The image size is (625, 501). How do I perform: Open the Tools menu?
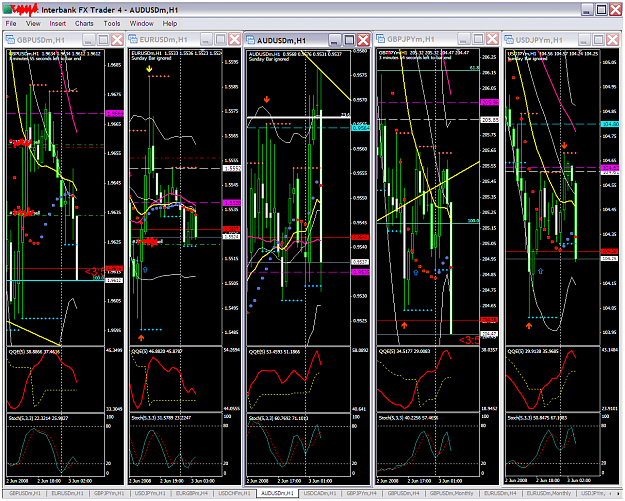[x=112, y=24]
